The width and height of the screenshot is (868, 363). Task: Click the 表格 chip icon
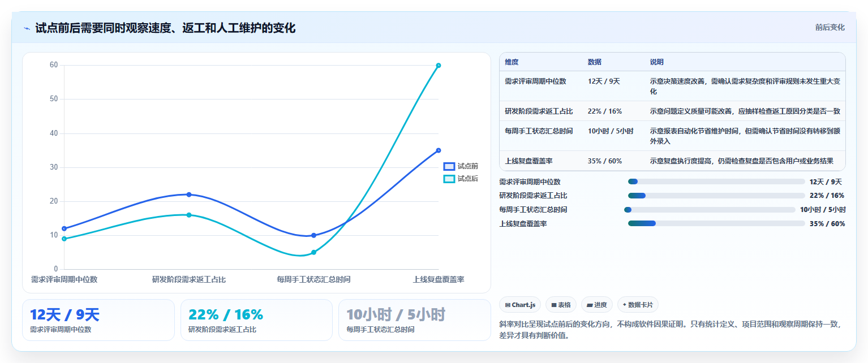click(x=554, y=305)
